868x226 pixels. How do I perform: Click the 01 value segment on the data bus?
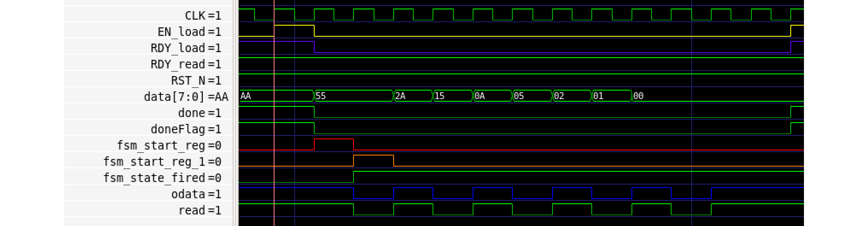coord(611,96)
